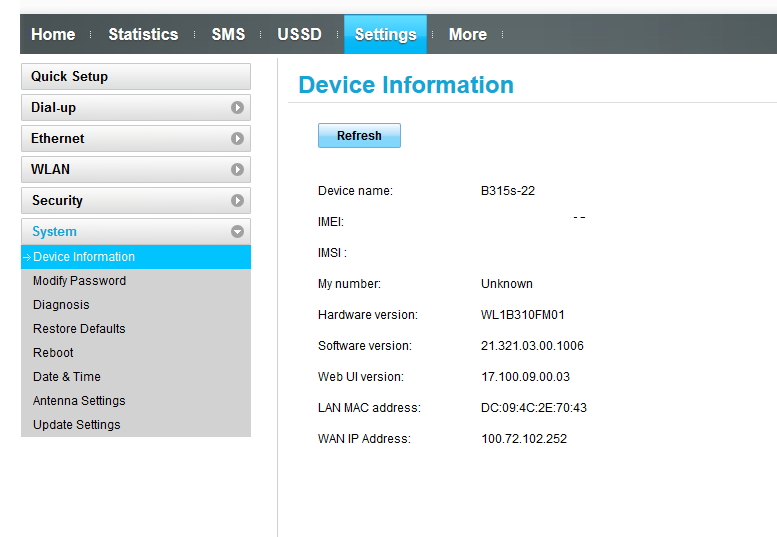Go to the USSD tab
Image resolution: width=777 pixels, height=537 pixels.
299,35
